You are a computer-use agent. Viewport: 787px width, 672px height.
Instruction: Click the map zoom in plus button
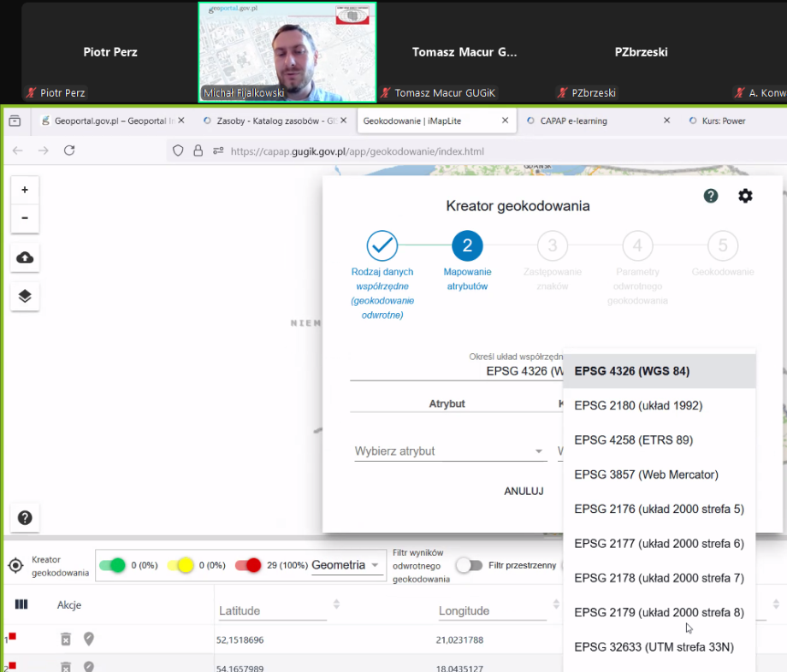click(x=25, y=190)
